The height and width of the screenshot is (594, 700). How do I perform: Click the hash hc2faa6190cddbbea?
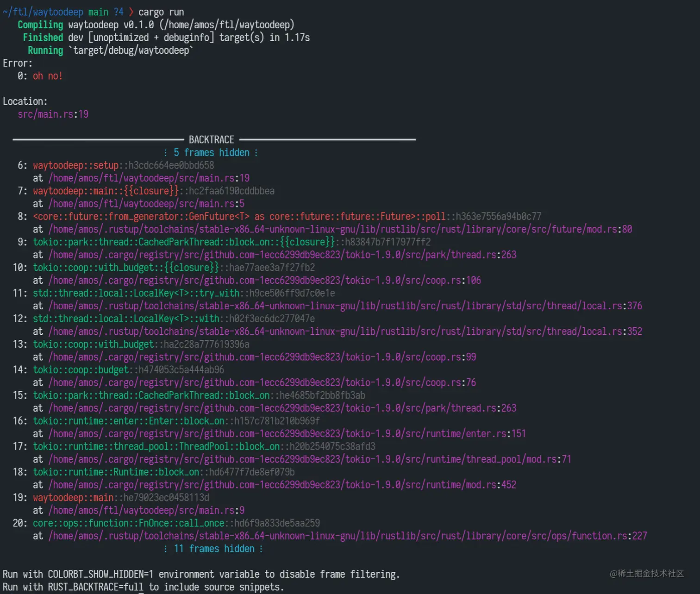tap(231, 191)
